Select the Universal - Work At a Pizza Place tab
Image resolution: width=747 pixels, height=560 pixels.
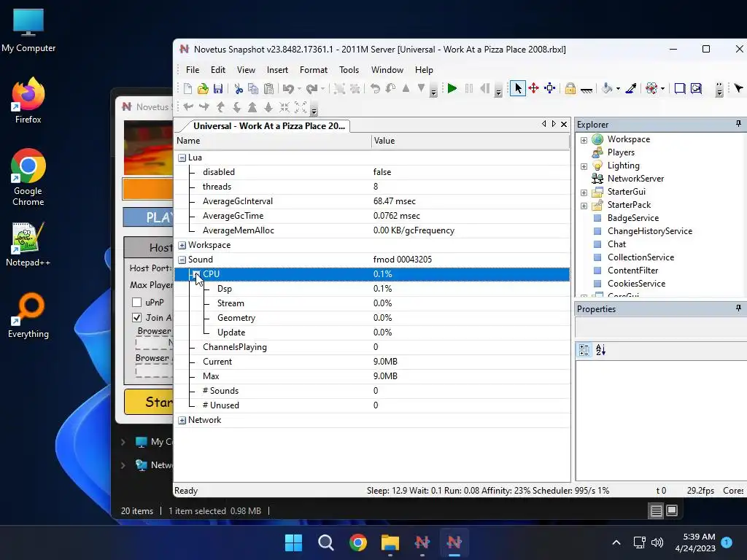[268, 125]
